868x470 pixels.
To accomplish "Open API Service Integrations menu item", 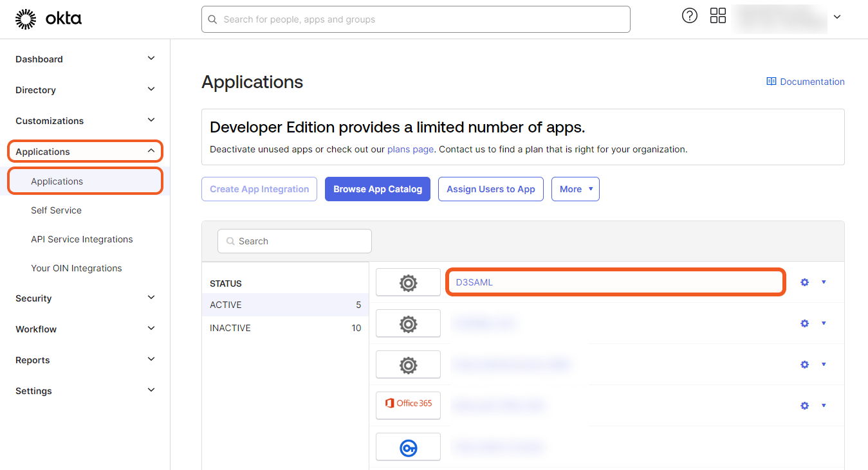I will point(82,239).
